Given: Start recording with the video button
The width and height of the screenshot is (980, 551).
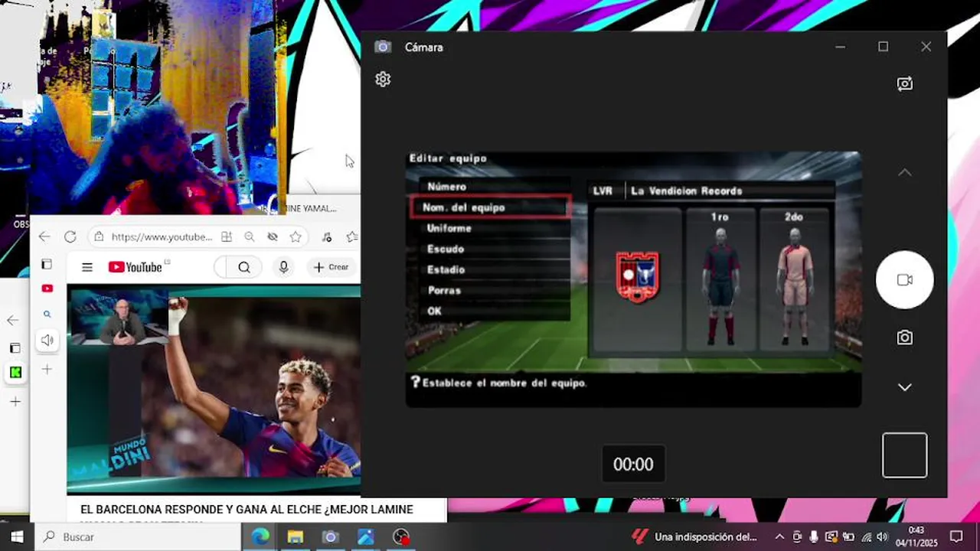Looking at the screenshot, I should pyautogui.click(x=904, y=280).
